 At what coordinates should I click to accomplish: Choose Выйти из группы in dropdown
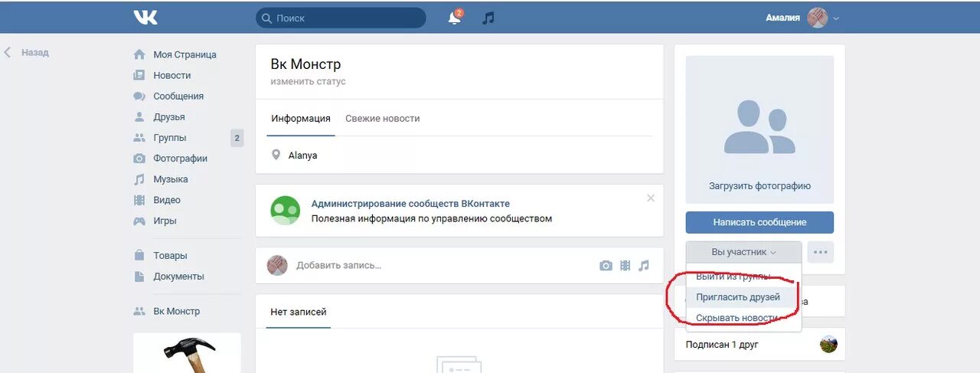click(x=743, y=276)
